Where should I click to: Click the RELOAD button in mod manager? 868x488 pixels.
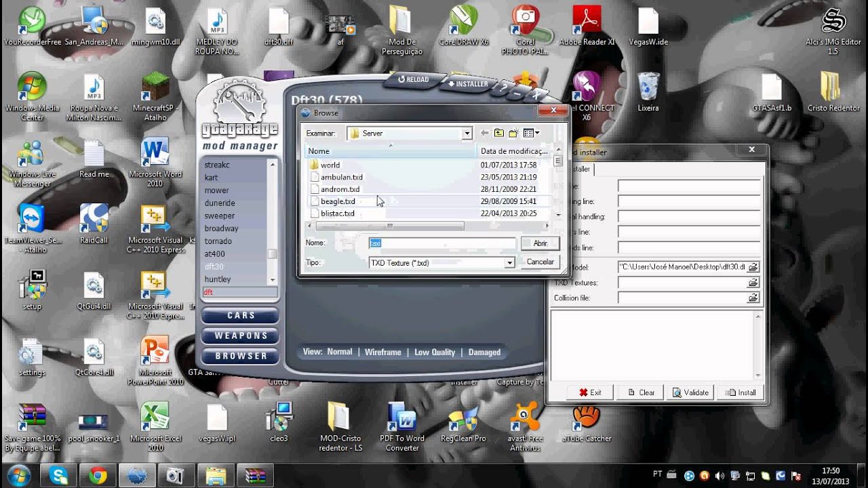(x=413, y=79)
